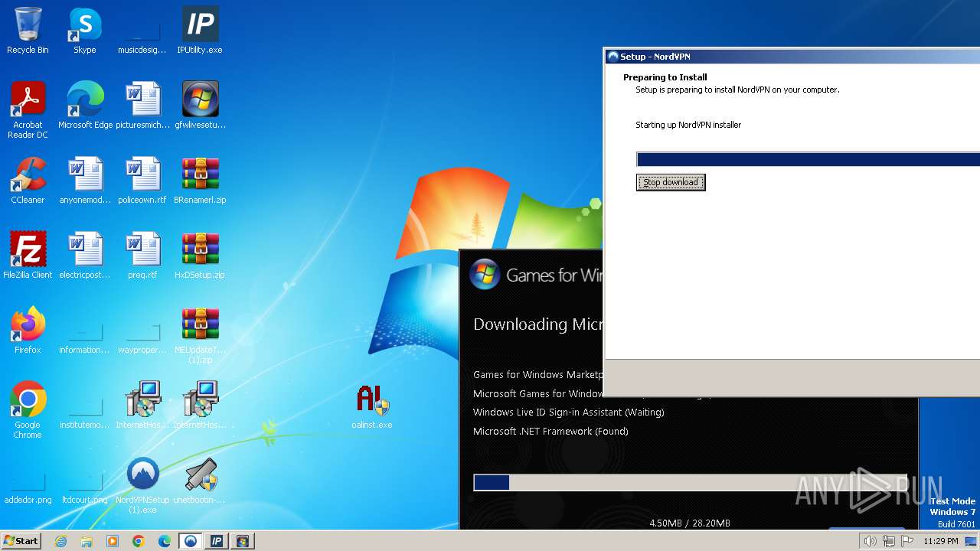Open the anyonemod document icon
Screen dimensions: 980x551
click(x=85, y=181)
